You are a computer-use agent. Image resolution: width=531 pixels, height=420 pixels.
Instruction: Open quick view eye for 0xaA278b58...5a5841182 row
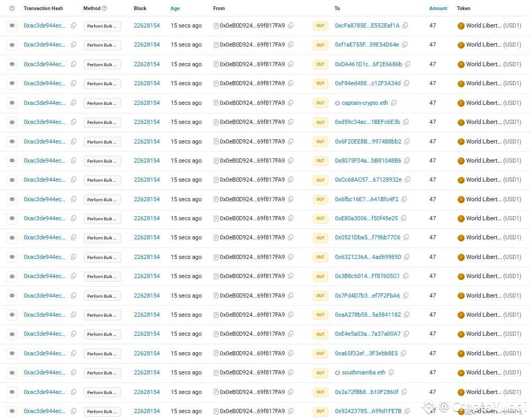click(12, 315)
